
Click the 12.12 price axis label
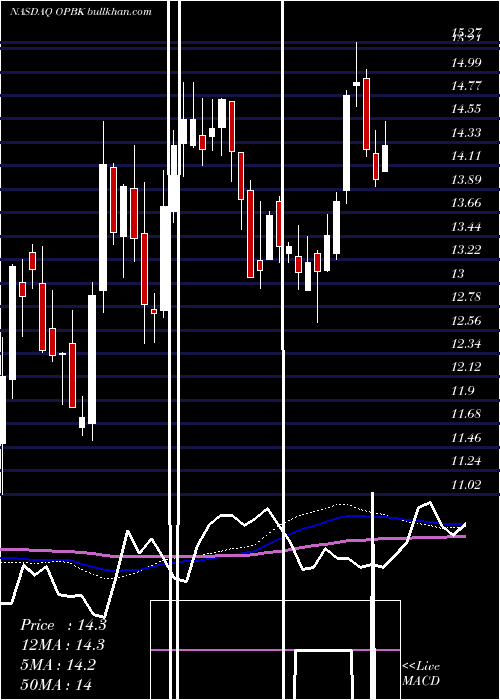click(x=466, y=367)
